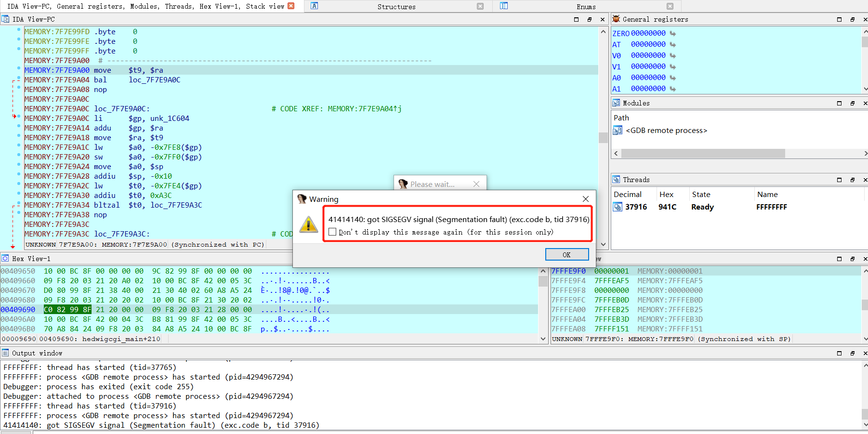Close the Enums tab
The width and height of the screenshot is (868, 434).
coord(670,6)
